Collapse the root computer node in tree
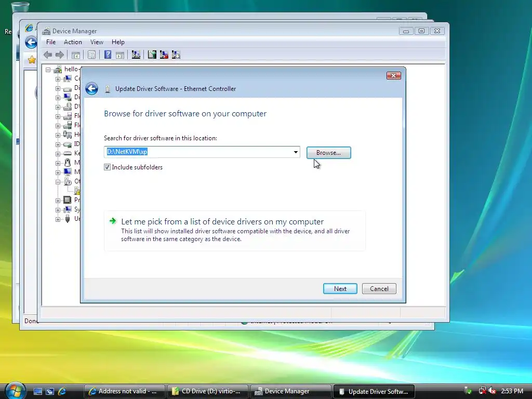This screenshot has width=532, height=399. click(x=48, y=70)
